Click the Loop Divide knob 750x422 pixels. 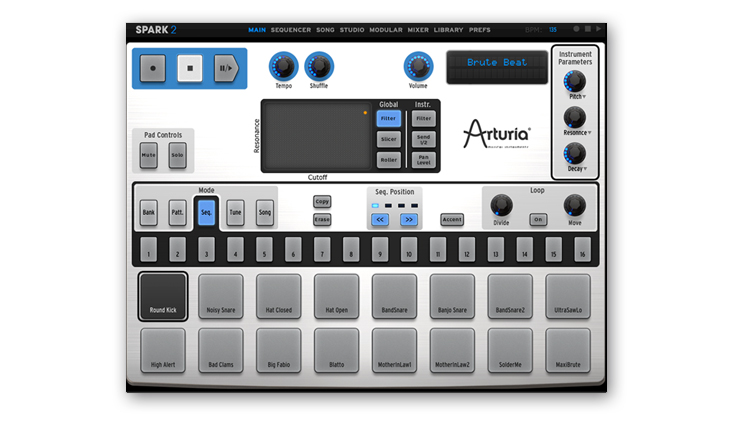click(501, 206)
